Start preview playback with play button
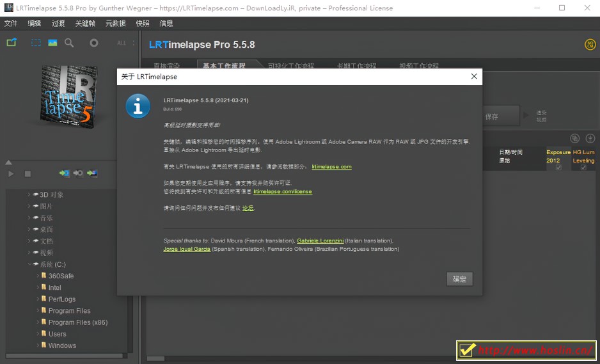 point(11,174)
